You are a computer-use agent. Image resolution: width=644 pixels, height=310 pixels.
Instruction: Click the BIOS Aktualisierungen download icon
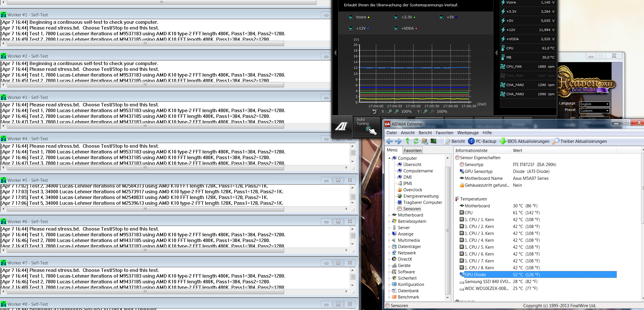tap(503, 141)
